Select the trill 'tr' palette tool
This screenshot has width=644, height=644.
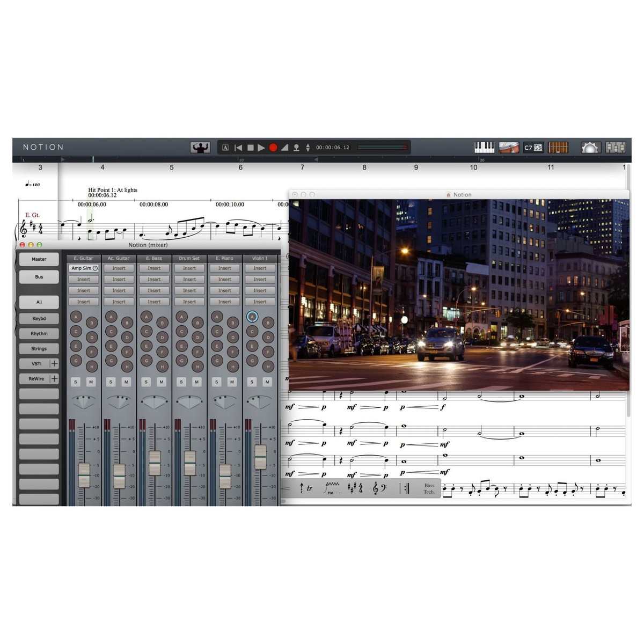coord(309,489)
